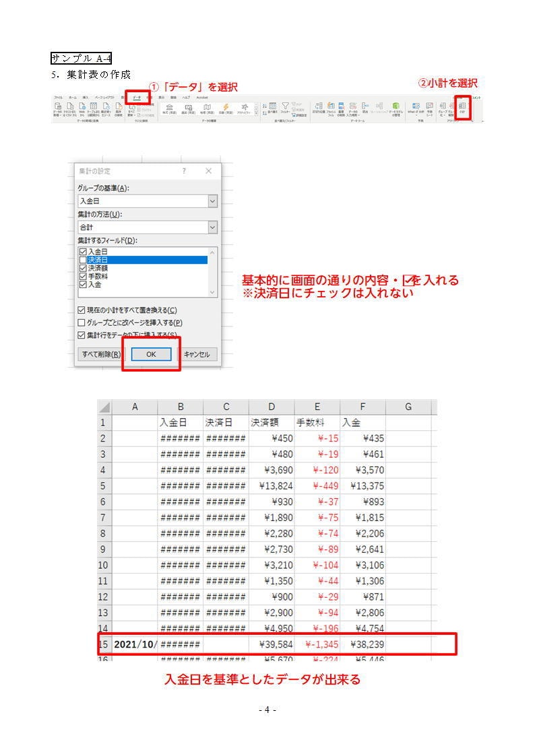
Task: Select the 通貨 (Currency) data type icon
Action: point(189,108)
